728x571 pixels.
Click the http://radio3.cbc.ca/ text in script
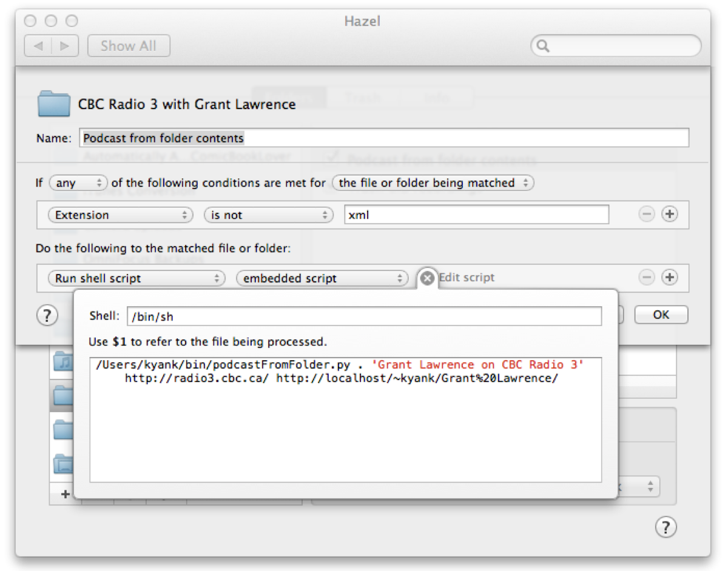coord(197,378)
